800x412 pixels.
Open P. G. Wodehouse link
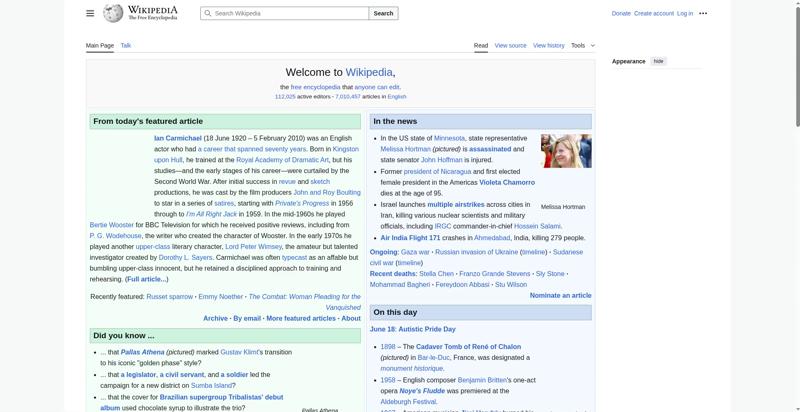tap(115, 236)
